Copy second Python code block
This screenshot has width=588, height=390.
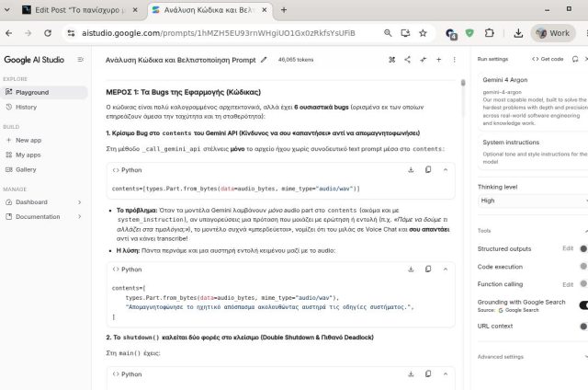pos(428,269)
